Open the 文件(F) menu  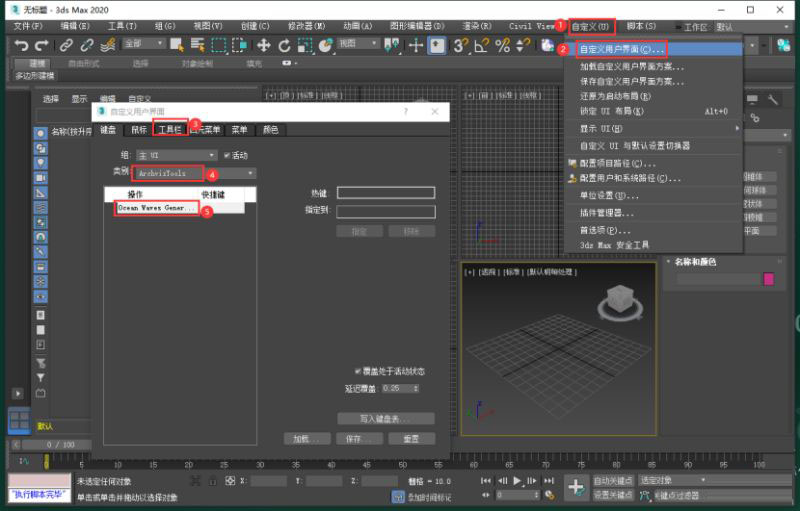click(28, 26)
